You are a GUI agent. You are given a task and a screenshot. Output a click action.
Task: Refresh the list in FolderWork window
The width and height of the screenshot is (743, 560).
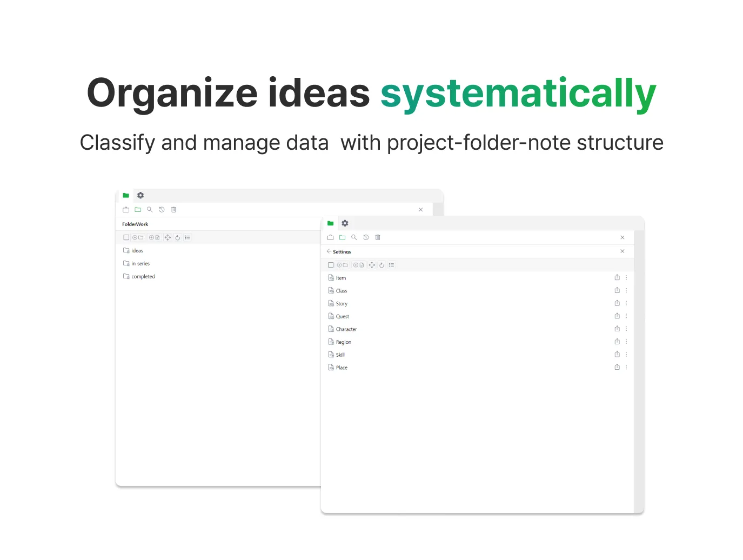coord(177,237)
